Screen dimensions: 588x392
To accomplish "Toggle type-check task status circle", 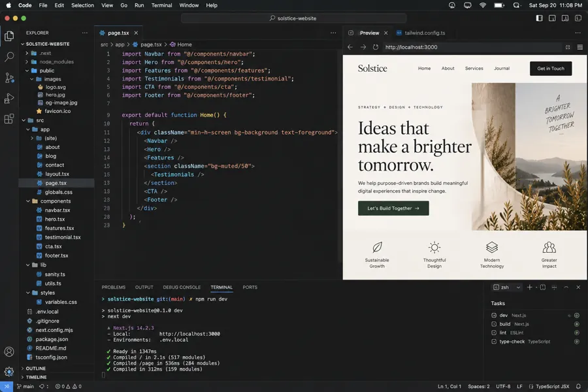I will click(x=577, y=342).
